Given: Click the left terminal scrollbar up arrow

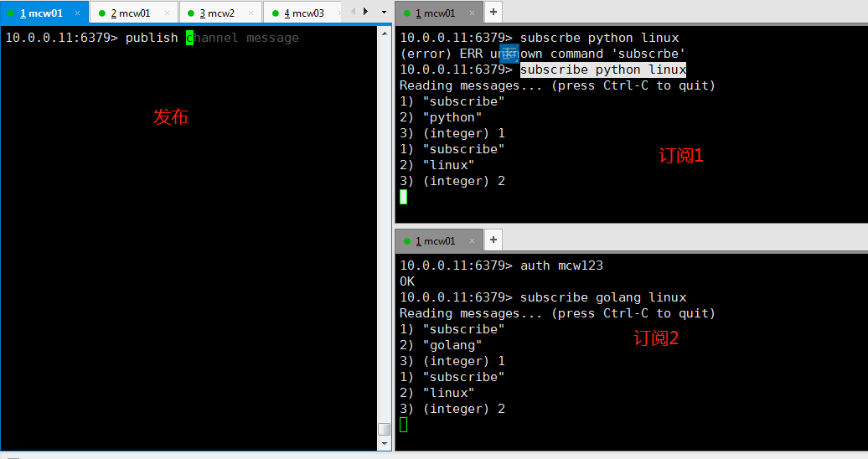Looking at the screenshot, I should [385, 34].
